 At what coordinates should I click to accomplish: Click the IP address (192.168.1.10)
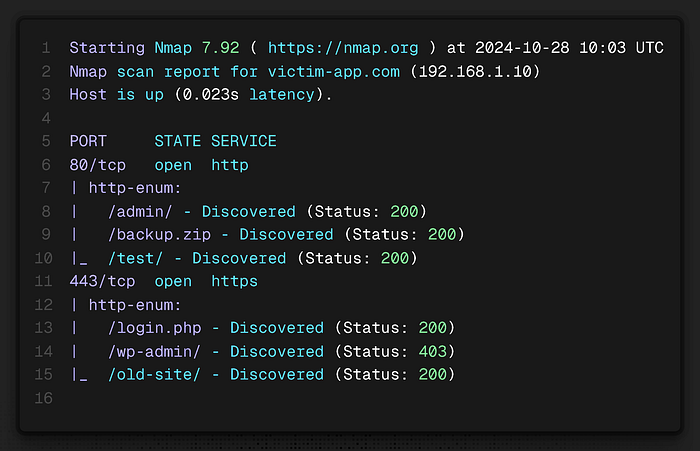(475, 71)
